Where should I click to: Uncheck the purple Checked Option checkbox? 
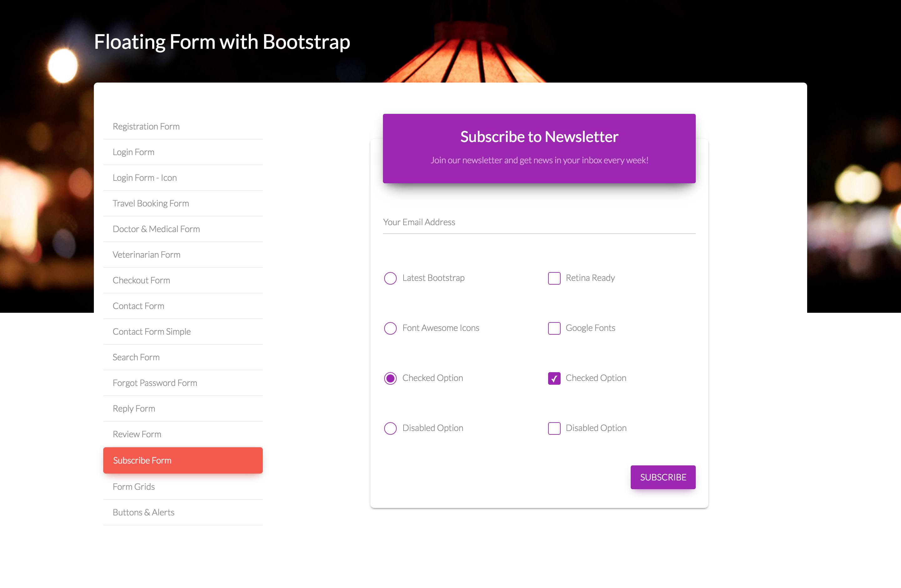pyautogui.click(x=554, y=378)
